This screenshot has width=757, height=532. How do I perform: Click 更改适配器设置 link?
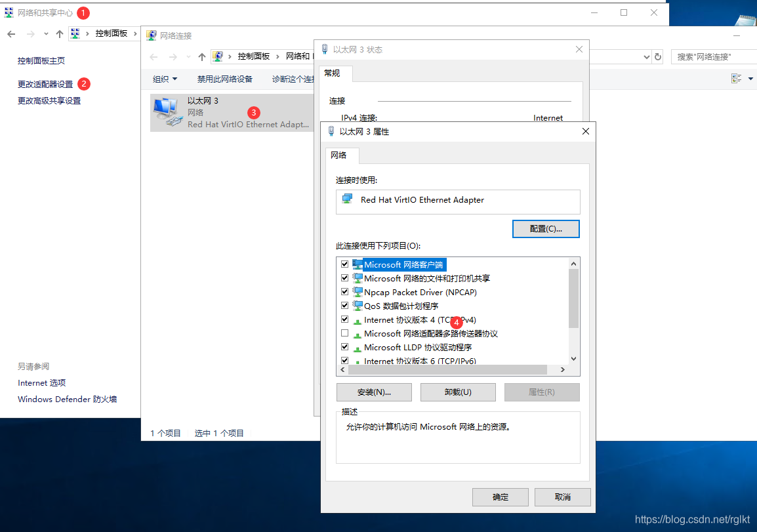point(45,84)
